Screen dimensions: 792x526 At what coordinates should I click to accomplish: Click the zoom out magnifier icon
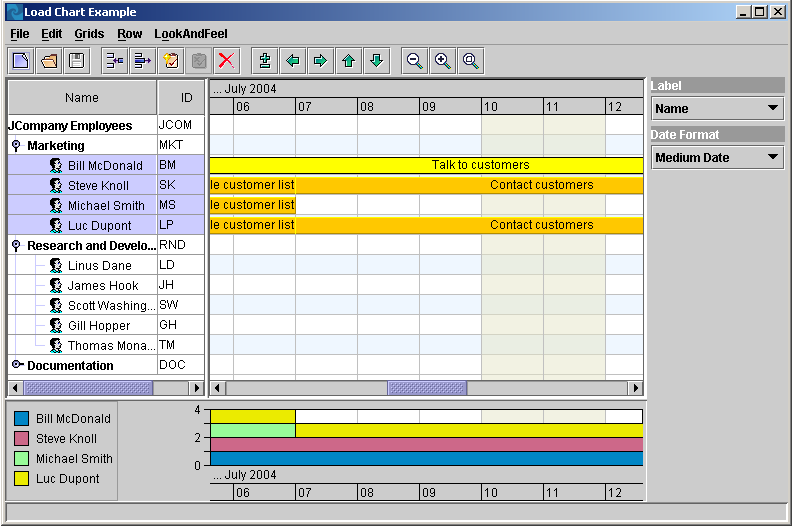point(414,61)
